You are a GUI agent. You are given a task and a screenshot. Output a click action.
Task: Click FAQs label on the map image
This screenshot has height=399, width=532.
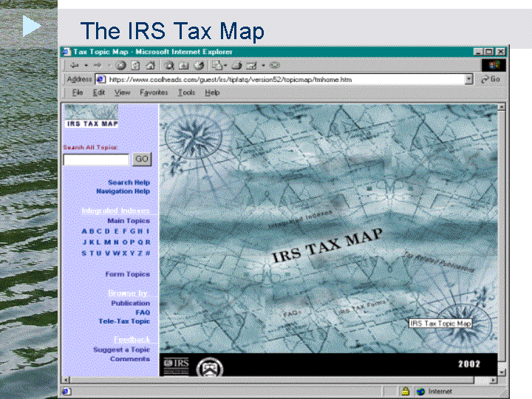(292, 313)
